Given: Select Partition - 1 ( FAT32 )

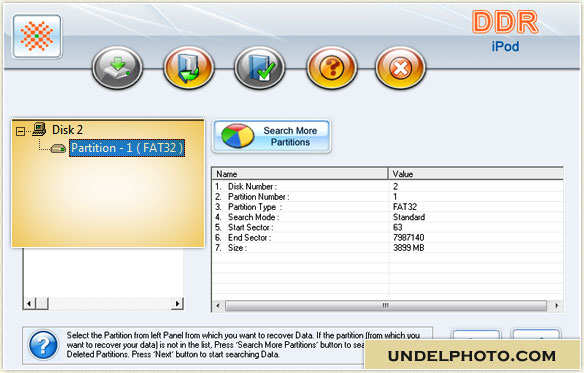Looking at the screenshot, I should (127, 148).
